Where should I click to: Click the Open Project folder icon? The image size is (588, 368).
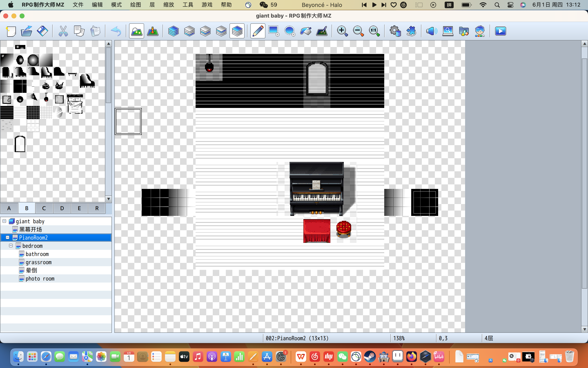(x=27, y=31)
